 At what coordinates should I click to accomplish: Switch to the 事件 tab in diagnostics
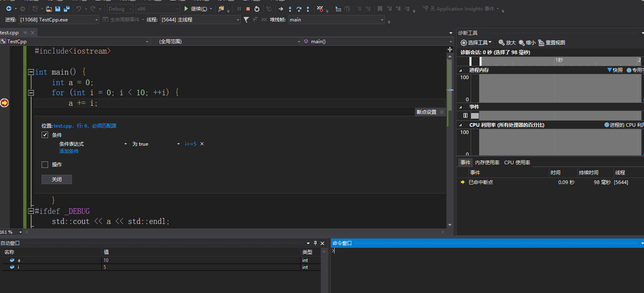tap(465, 162)
